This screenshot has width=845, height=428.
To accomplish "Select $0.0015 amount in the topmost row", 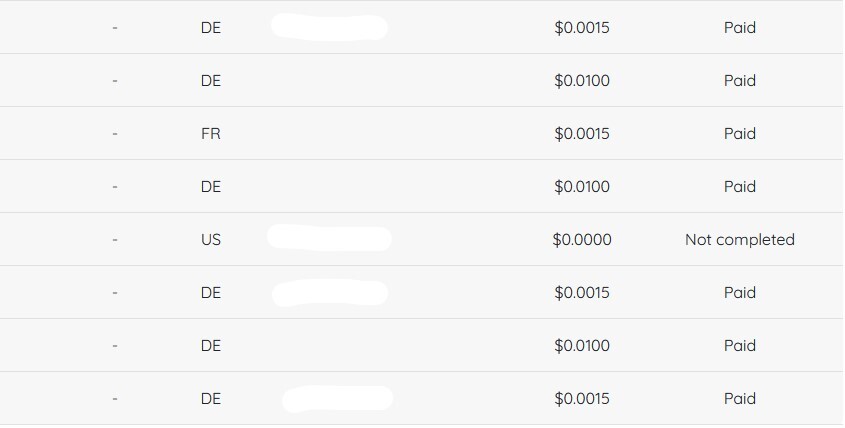I will coord(581,28).
